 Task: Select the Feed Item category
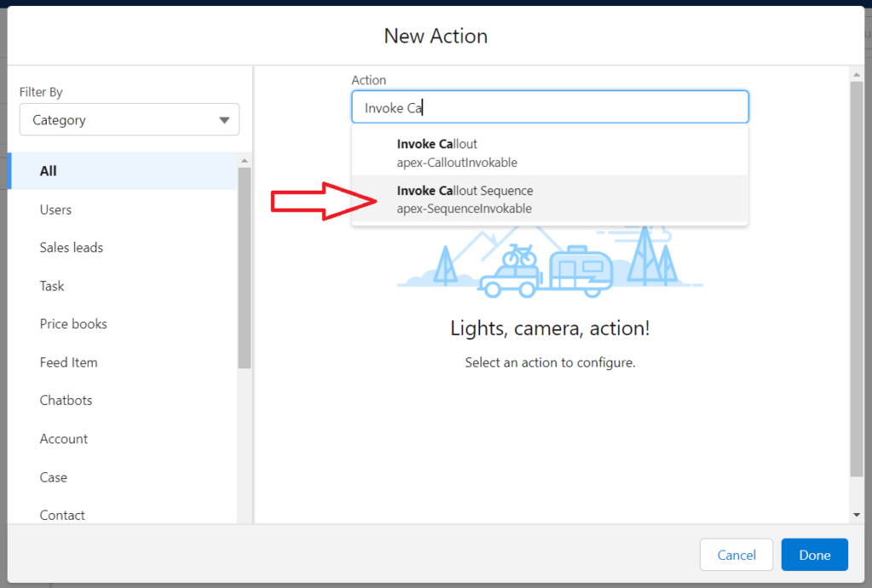point(68,363)
